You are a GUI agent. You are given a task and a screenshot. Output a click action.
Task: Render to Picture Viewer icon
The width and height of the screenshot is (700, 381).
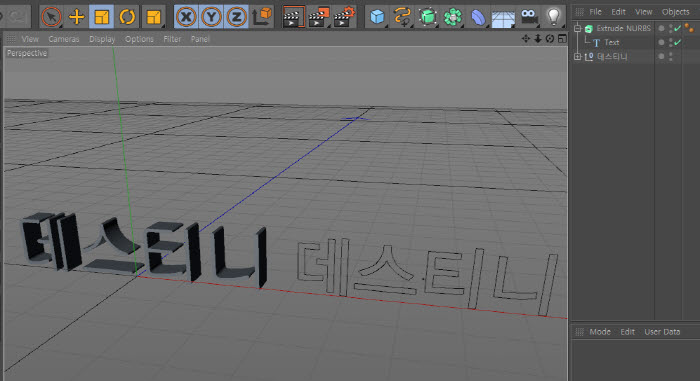coord(319,17)
